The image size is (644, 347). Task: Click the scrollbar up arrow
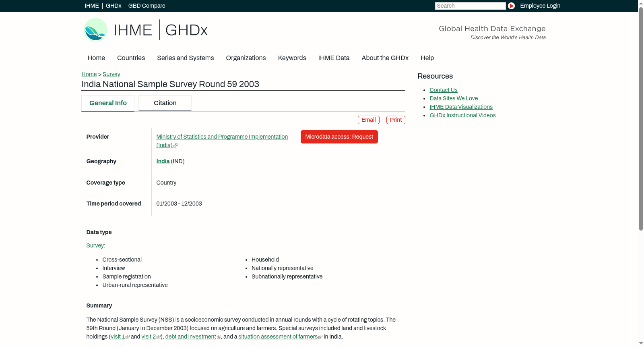coord(641,3)
